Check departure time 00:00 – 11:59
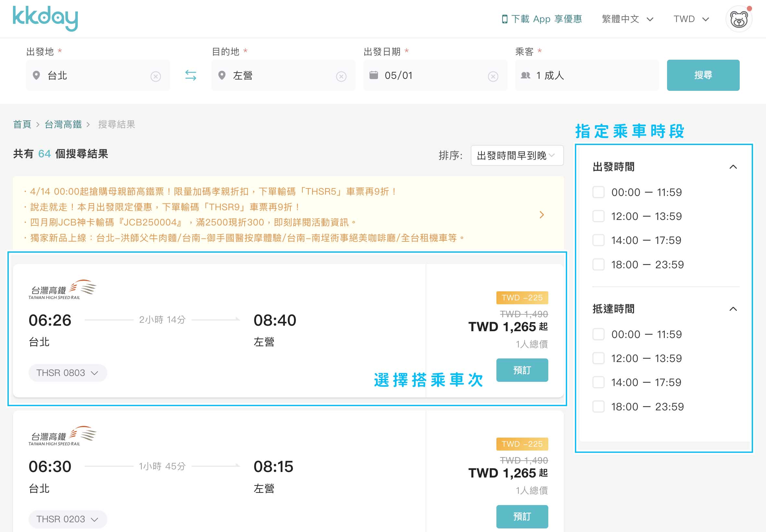The height and width of the screenshot is (532, 766). tap(598, 192)
